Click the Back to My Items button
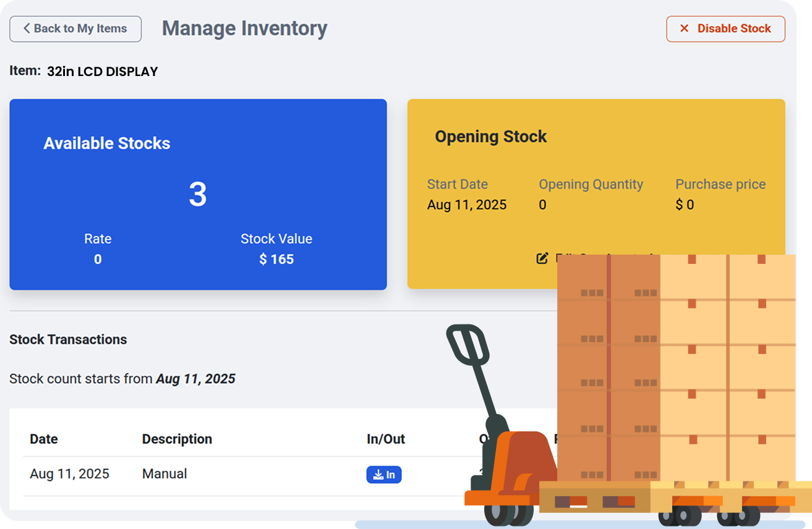This screenshot has height=529, width=812. pos(75,28)
